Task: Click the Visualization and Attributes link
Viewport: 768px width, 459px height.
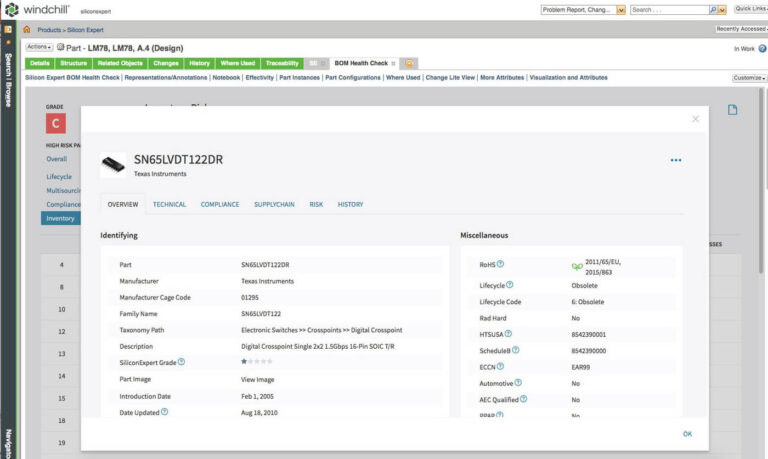Action: [x=568, y=77]
